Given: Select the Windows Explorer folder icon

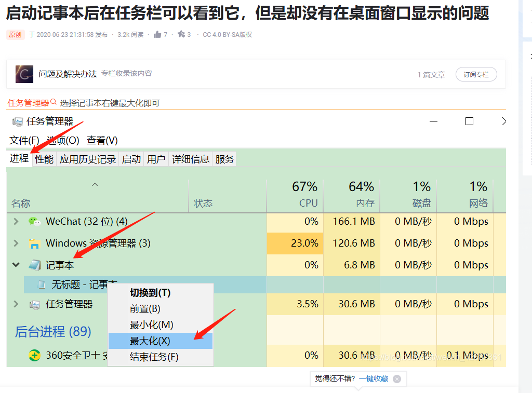Looking at the screenshot, I should (34, 243).
